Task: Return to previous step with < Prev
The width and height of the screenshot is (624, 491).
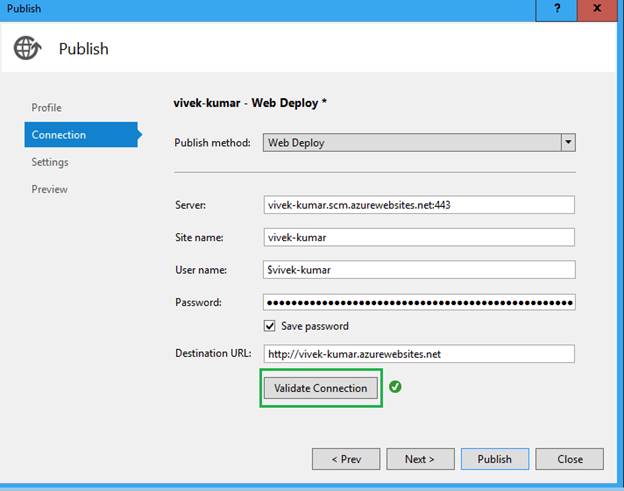Action: (346, 459)
